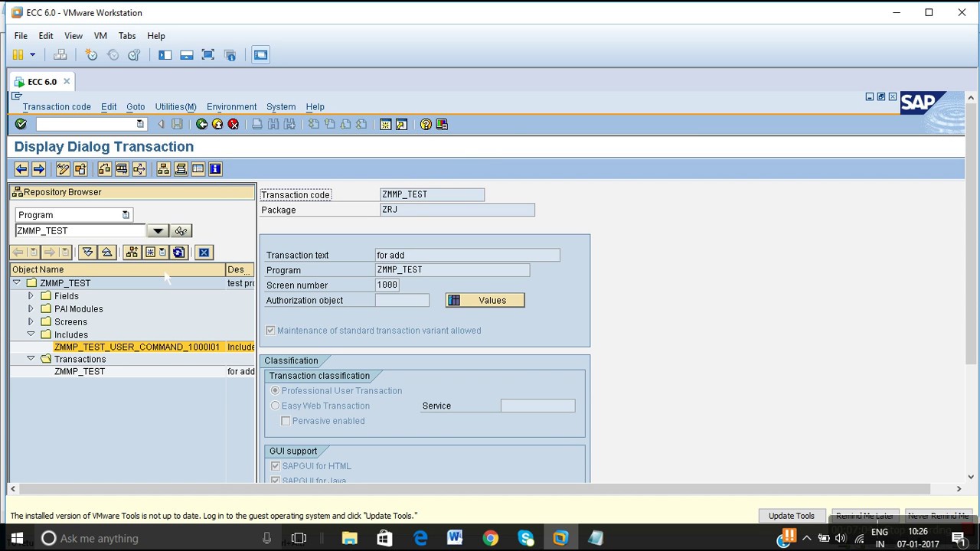Click the blue right arrow navigation icon
The width and height of the screenshot is (980, 551).
39,169
